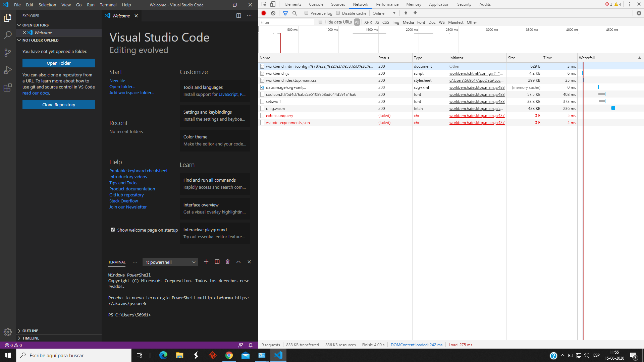Open the Tips and Tricks link
The image size is (644, 362).
123,183
